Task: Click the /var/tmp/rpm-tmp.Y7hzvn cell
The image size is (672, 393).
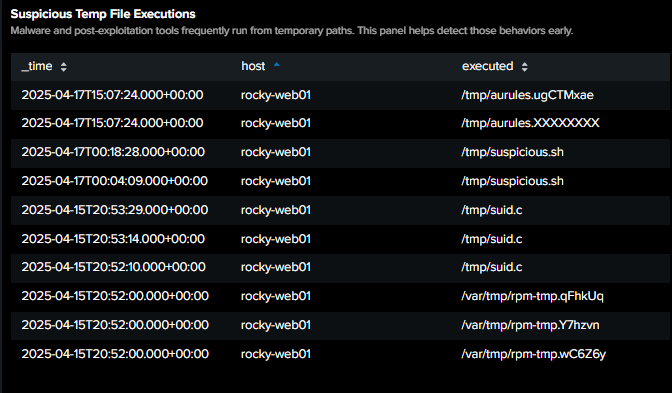Action: pyautogui.click(x=530, y=325)
